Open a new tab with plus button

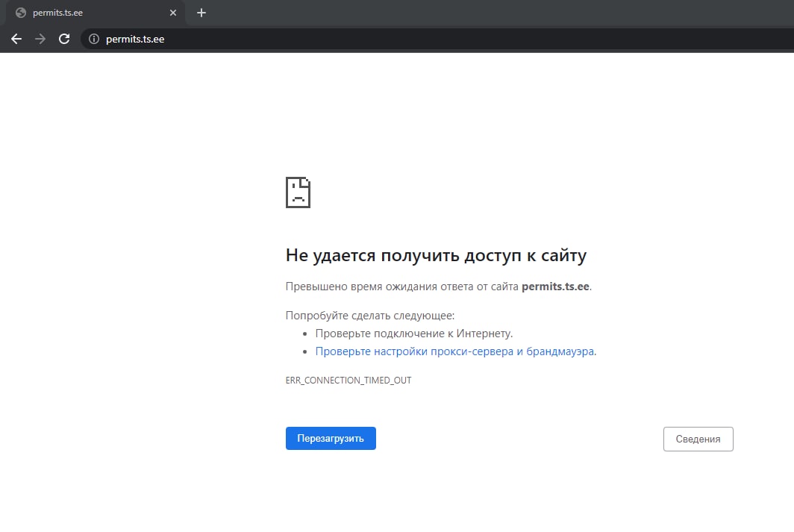[x=201, y=13]
